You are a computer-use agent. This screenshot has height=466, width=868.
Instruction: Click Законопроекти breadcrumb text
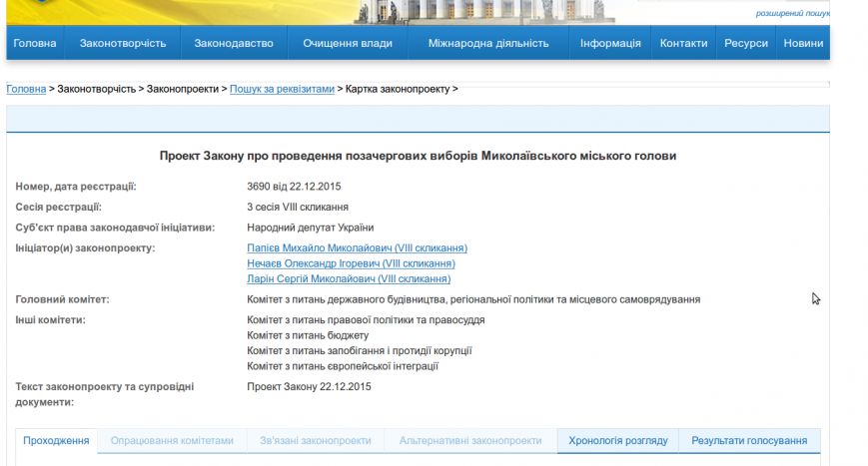click(x=183, y=89)
